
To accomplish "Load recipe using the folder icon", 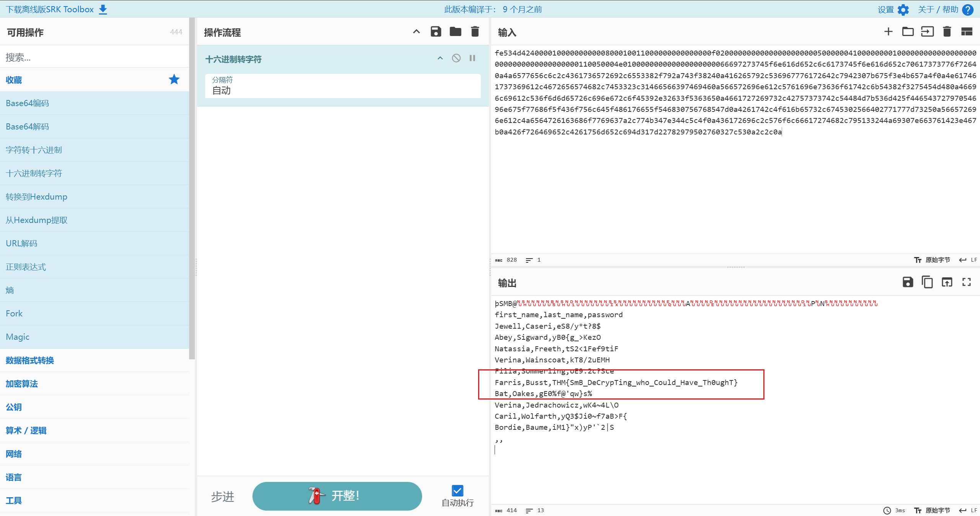I will coord(455,32).
